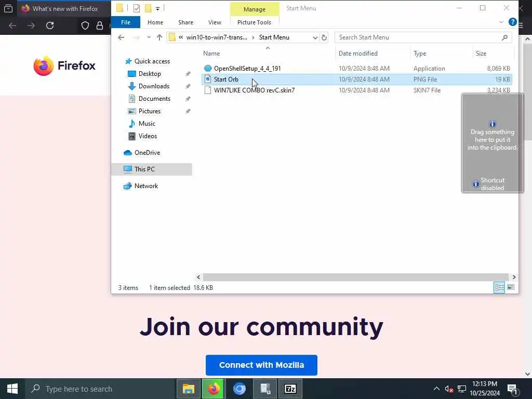Viewport: 532px width, 399px height.
Task: Select What's new with Firefox tab
Action: click(x=63, y=8)
